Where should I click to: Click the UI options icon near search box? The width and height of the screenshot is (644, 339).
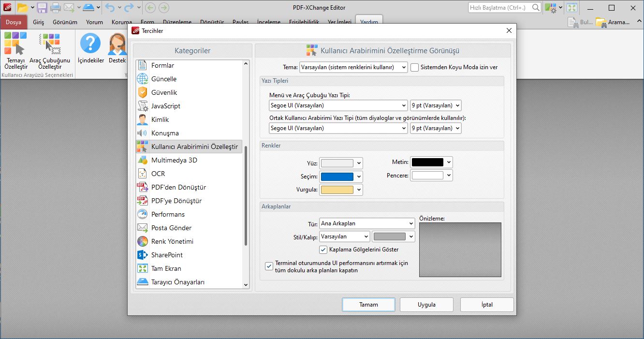click(x=550, y=8)
